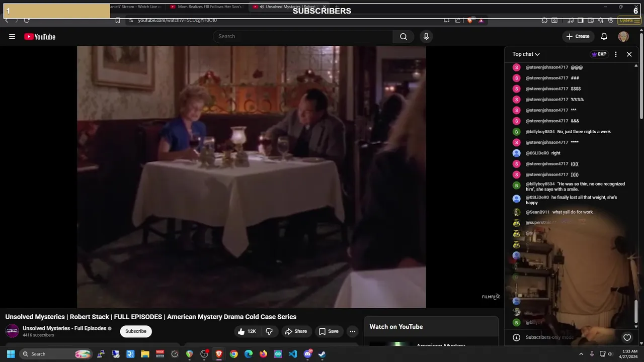Open YouTube notifications bell

coord(604,36)
